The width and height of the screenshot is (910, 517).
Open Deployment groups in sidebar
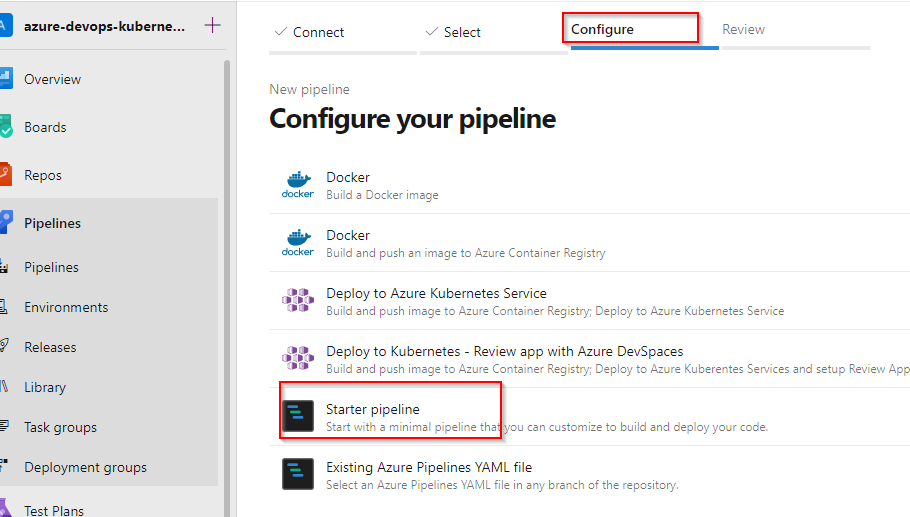85,467
